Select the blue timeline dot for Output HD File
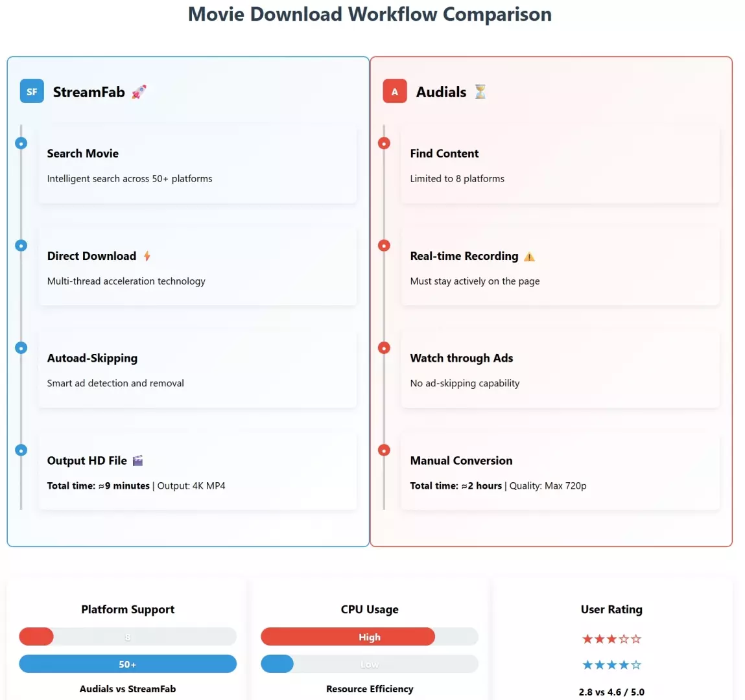The height and width of the screenshot is (700, 745). click(x=21, y=450)
